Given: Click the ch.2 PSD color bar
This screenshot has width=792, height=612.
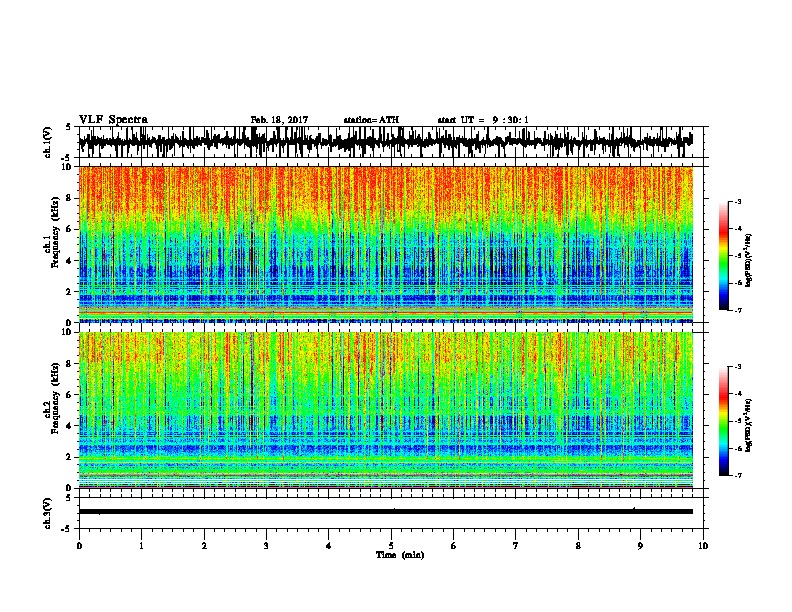Looking at the screenshot, I should tap(724, 421).
